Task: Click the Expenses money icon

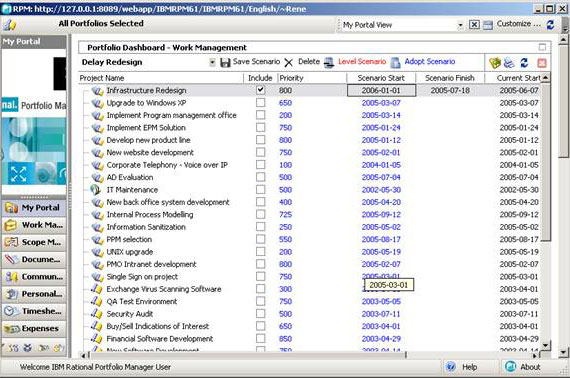Action: (11, 329)
